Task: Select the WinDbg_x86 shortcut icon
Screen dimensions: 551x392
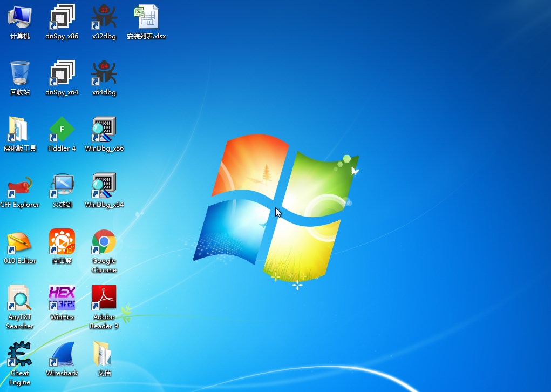Action: coord(104,130)
